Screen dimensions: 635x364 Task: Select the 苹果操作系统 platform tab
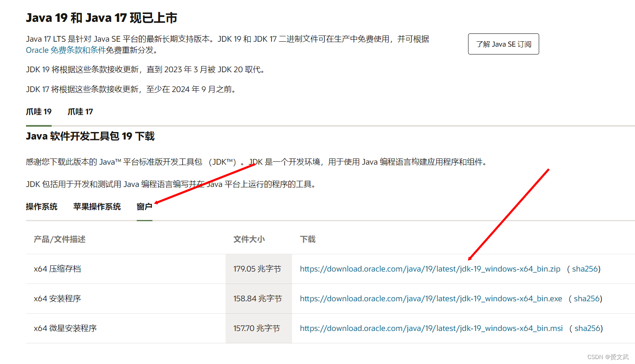[x=97, y=206]
